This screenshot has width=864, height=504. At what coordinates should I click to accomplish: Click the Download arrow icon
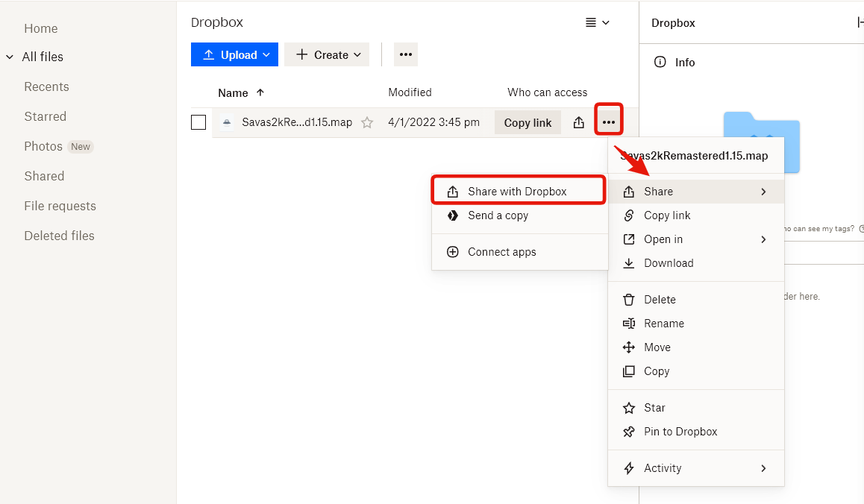coord(629,263)
